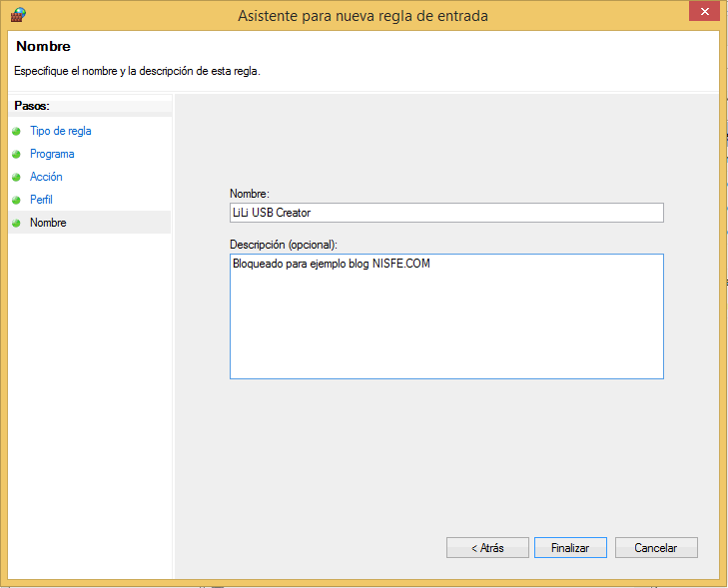Click Finalizar to create the rule
Screen dimensions: 728x588
point(570,548)
